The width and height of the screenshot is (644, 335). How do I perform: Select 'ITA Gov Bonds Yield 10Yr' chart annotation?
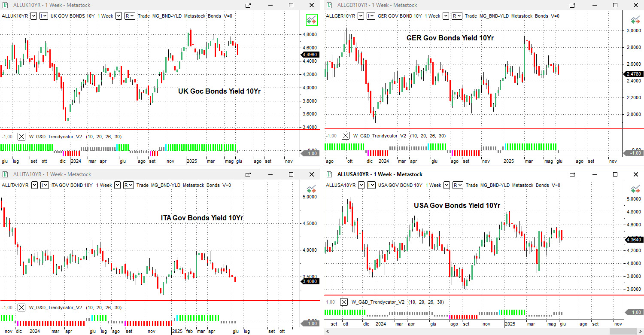point(202,218)
